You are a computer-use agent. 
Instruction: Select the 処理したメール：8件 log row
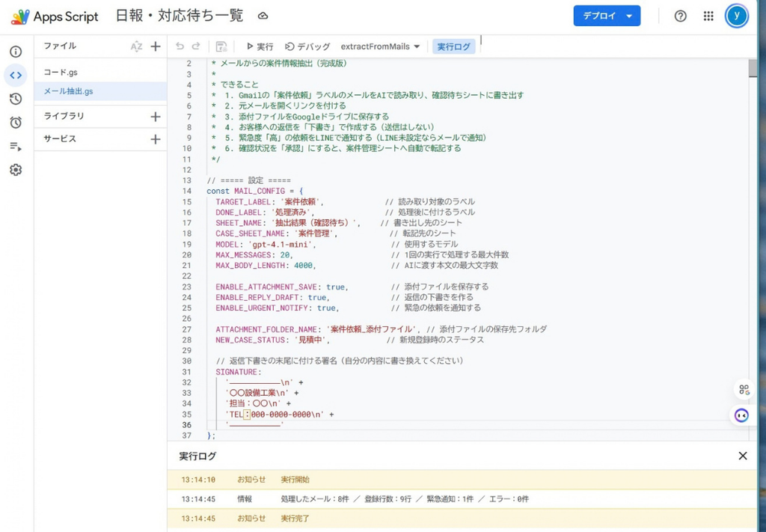tap(462, 499)
